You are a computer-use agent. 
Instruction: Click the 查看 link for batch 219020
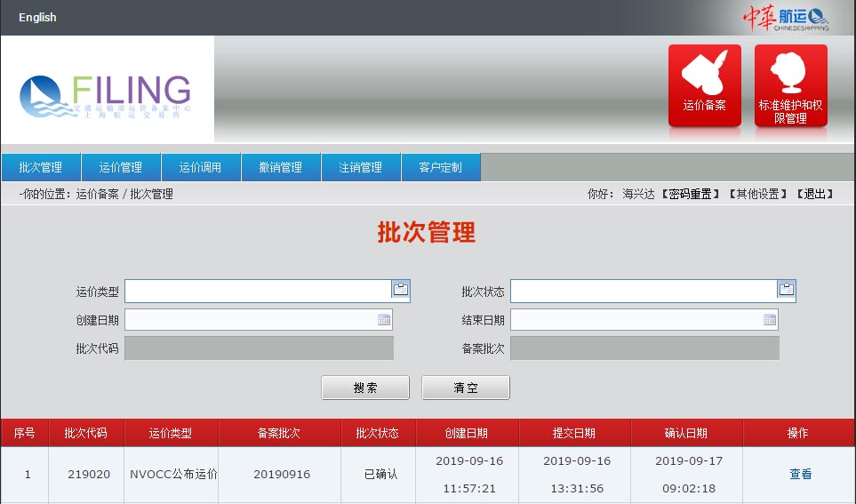point(800,475)
